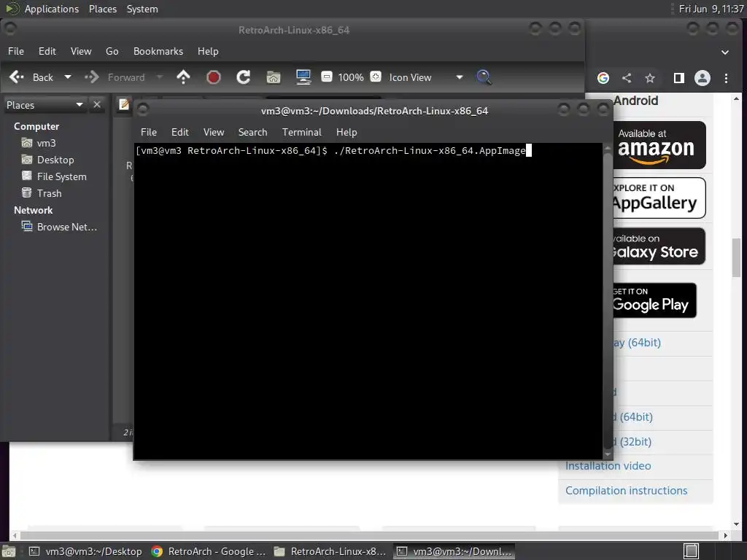Select Desktop in Places sidebar
This screenshot has height=560, width=747.
click(48, 160)
